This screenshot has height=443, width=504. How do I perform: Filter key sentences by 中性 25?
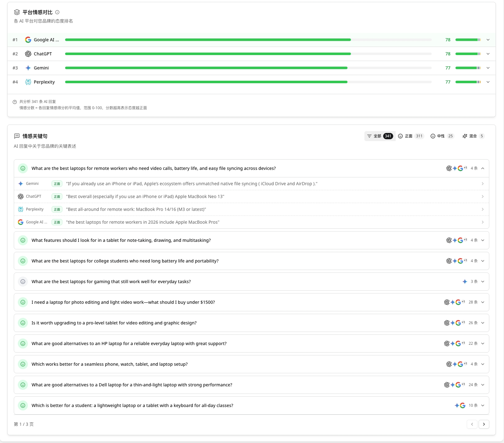click(x=442, y=136)
